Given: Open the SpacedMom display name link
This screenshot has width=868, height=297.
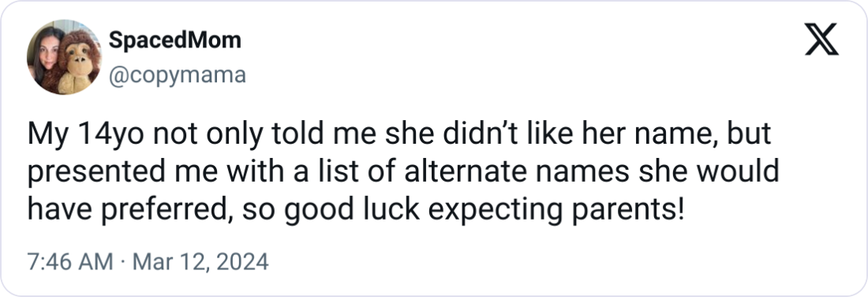Looking at the screenshot, I should (x=175, y=40).
